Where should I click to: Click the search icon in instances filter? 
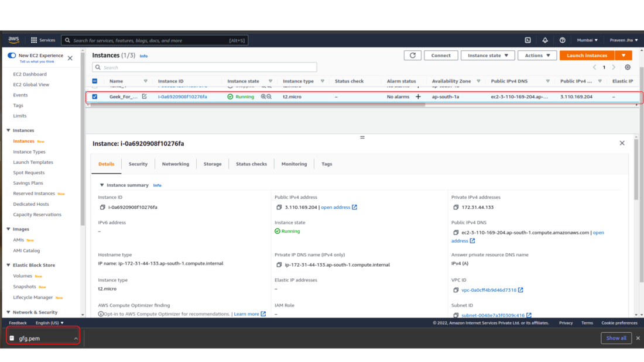(98, 67)
